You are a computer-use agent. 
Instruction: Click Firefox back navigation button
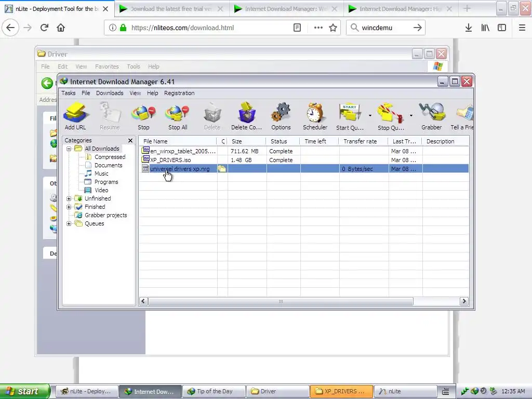click(10, 28)
